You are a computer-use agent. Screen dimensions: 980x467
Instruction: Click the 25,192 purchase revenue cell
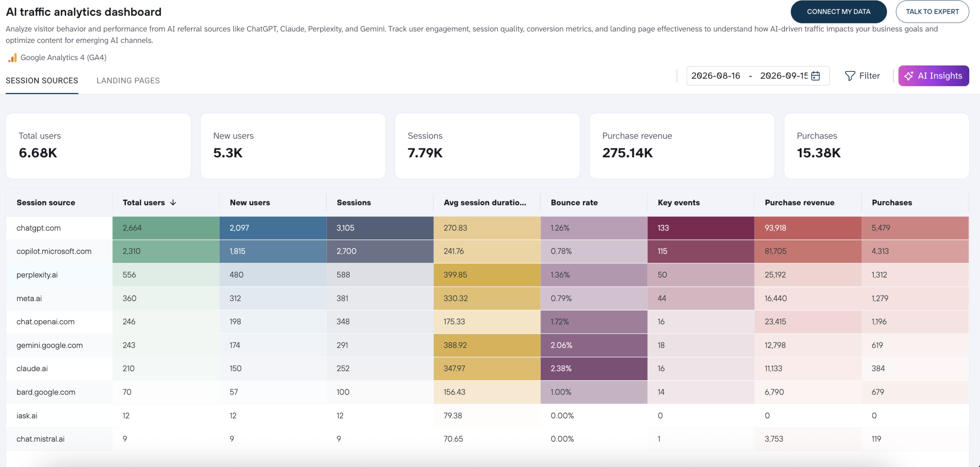pos(808,275)
